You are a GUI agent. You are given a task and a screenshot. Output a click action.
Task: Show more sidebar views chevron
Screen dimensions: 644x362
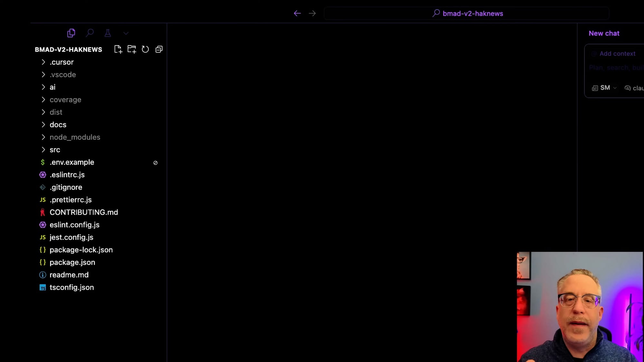point(126,33)
